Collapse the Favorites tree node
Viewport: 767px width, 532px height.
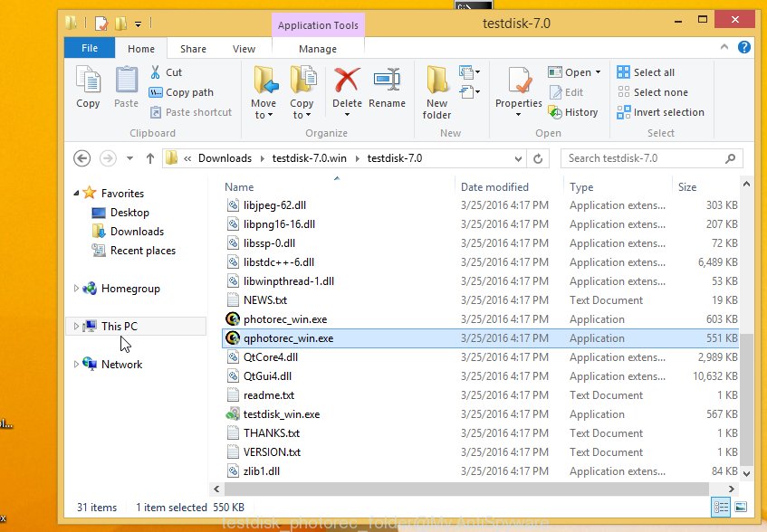[x=76, y=194]
